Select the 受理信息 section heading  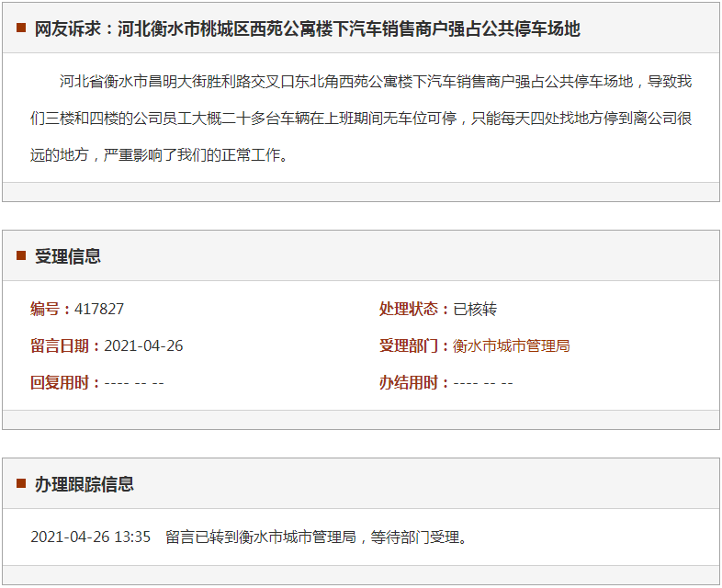click(68, 256)
